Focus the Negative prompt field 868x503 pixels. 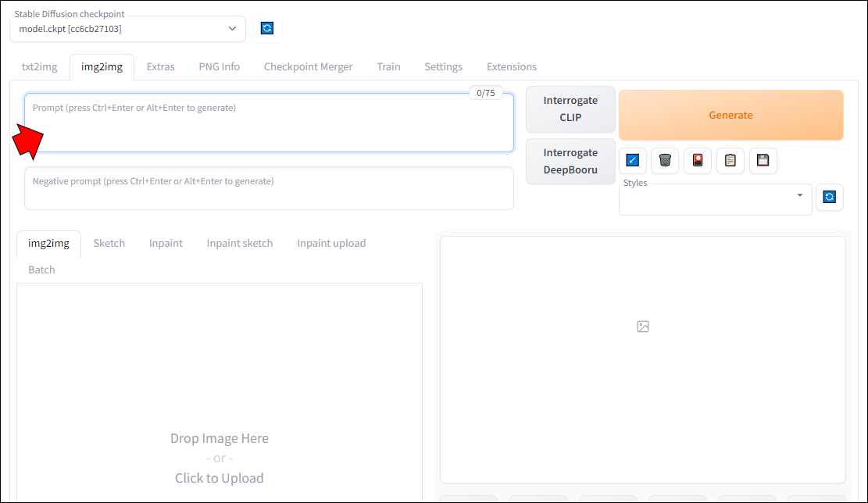coord(269,188)
